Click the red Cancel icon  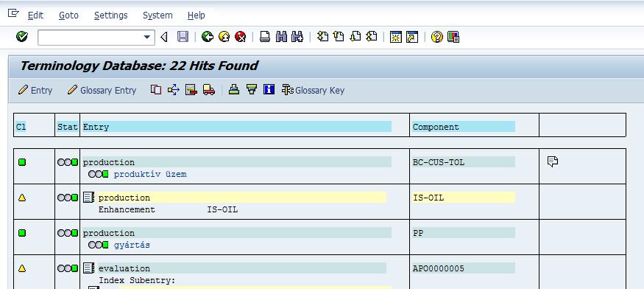240,37
